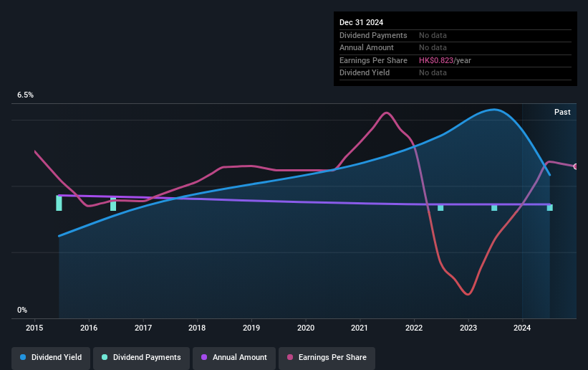Click the pink EPS endpoint circle marker
This screenshot has width=588, height=370.
[x=576, y=166]
